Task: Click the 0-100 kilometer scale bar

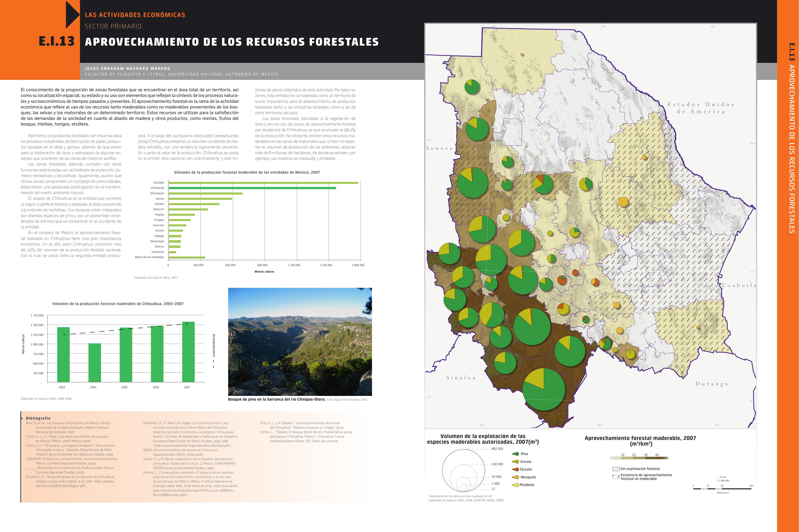Action: tap(722, 489)
